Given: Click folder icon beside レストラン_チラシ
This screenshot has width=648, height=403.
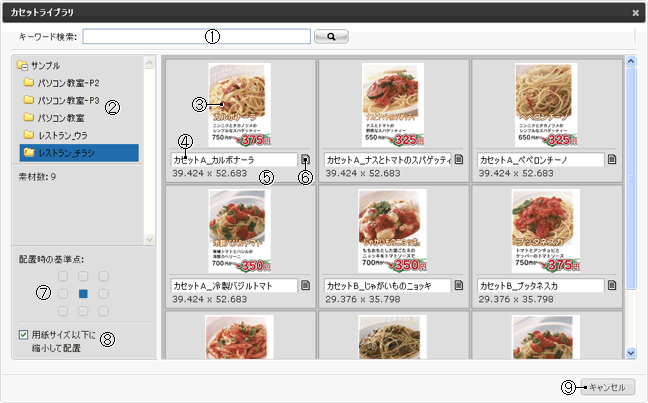Looking at the screenshot, I should coord(29,153).
